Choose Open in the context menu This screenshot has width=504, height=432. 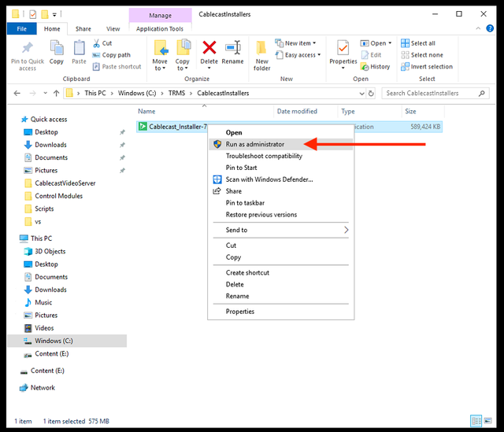[x=281, y=133]
